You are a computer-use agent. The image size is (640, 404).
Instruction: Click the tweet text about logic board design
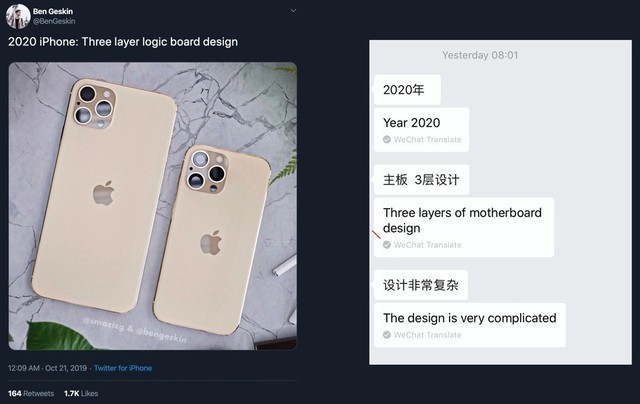coord(123,42)
